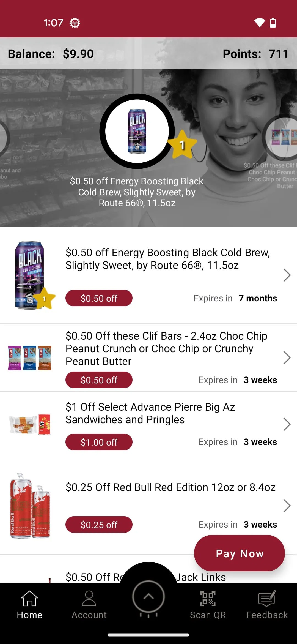Tap the center up-arrow circle button

click(x=148, y=597)
